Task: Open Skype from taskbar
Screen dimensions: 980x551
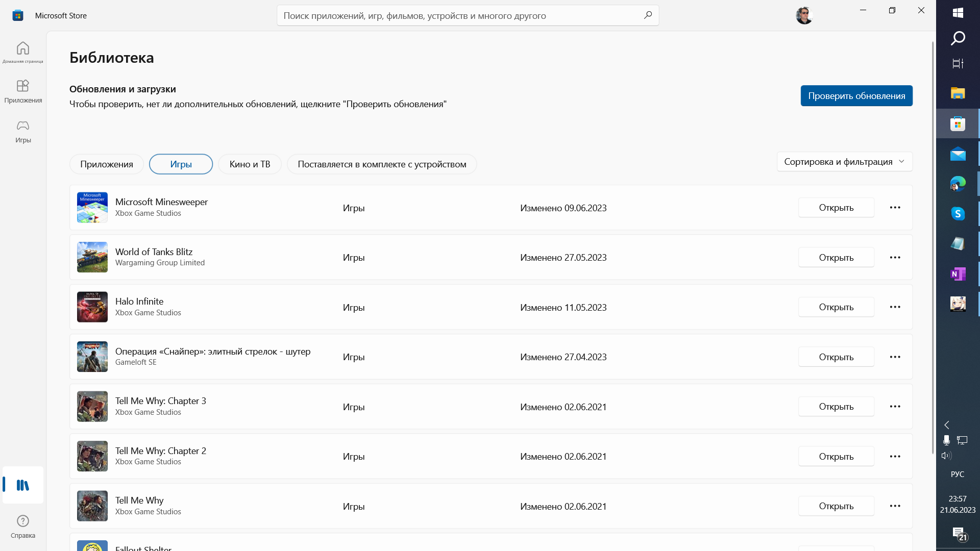Action: (x=958, y=214)
